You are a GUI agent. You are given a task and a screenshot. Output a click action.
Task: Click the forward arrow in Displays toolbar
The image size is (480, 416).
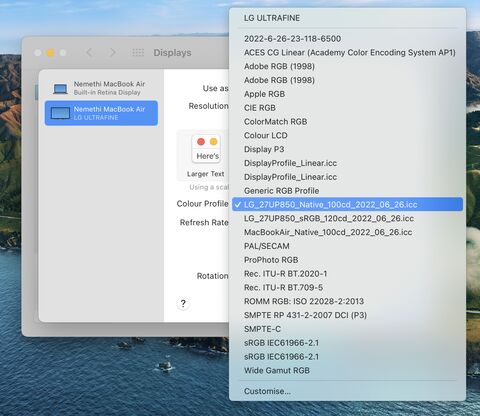(113, 52)
